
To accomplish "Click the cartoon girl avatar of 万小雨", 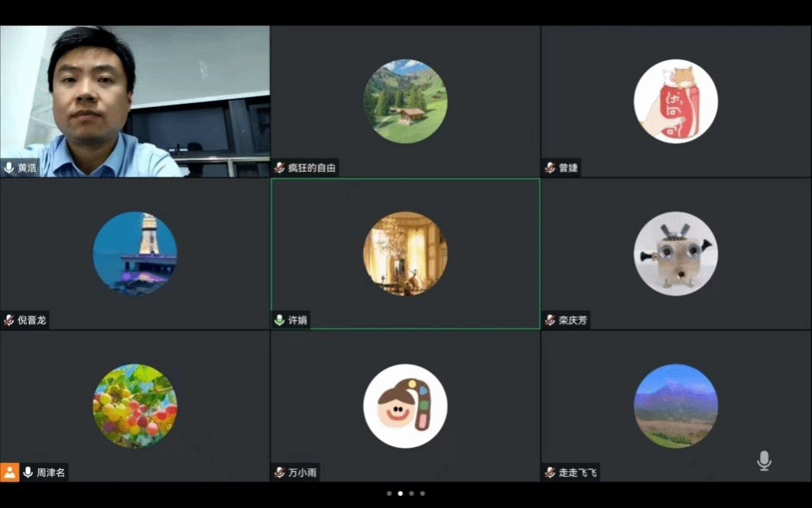I will [405, 406].
